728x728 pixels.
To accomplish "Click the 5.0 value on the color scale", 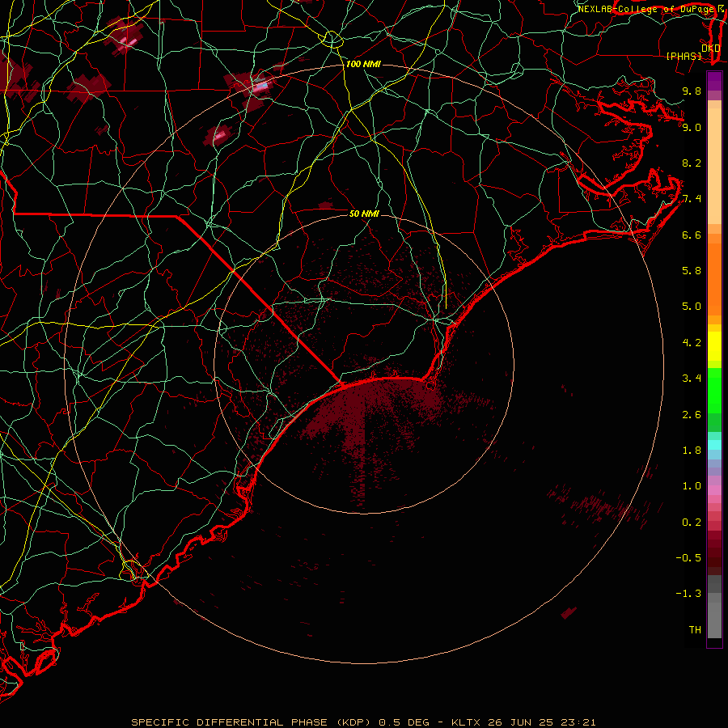I will (692, 307).
